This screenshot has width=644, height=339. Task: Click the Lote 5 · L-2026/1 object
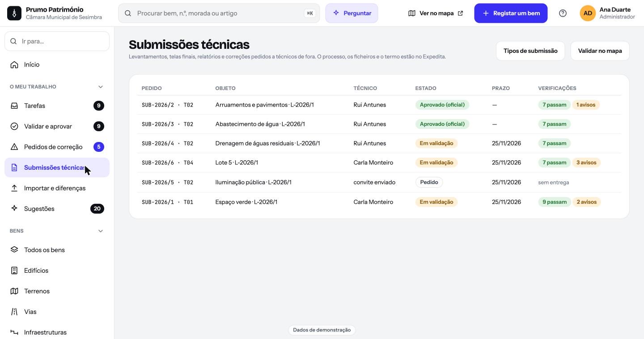point(237,163)
